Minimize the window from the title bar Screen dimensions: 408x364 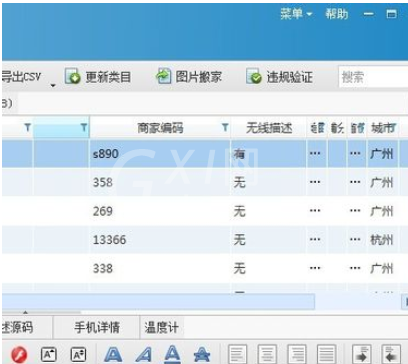[x=368, y=14]
